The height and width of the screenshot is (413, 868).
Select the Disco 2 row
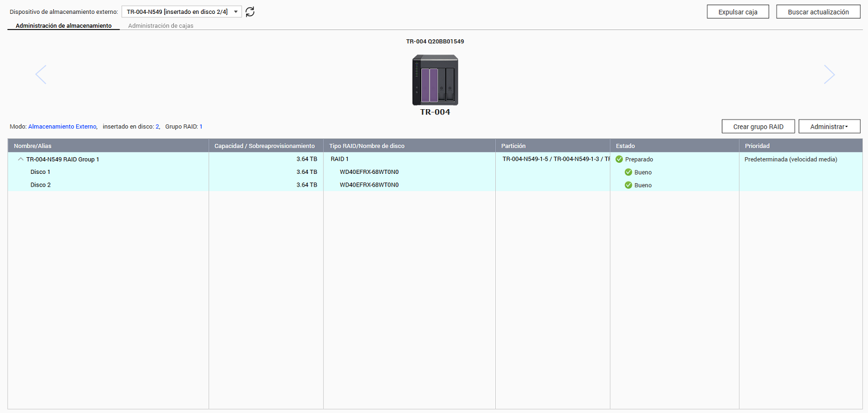click(x=40, y=185)
